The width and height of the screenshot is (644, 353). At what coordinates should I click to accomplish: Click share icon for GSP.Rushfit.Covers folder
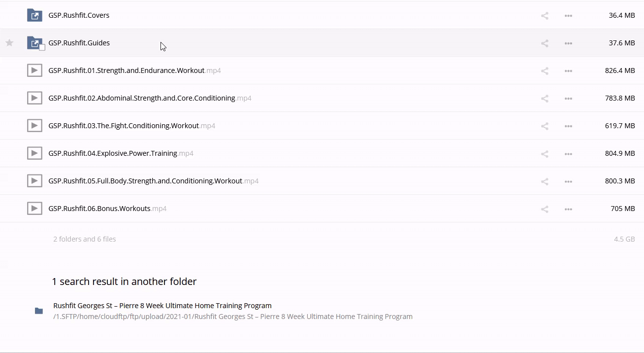pyautogui.click(x=545, y=16)
